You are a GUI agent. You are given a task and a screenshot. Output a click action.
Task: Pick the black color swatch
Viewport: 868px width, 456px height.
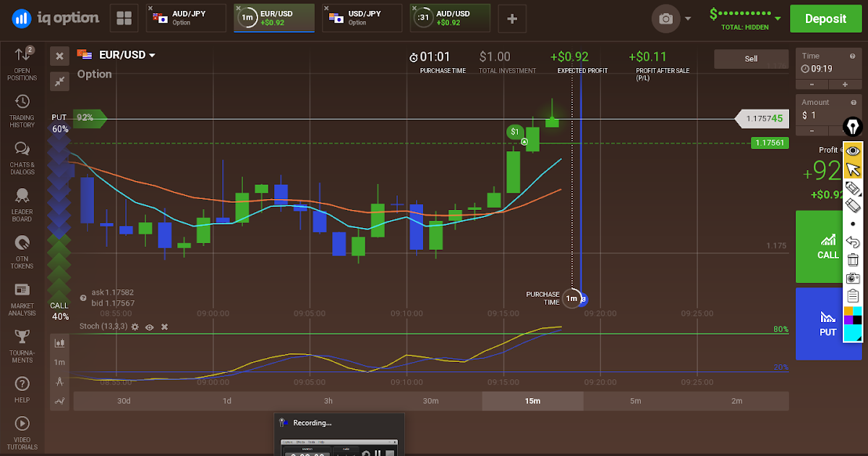pos(858,320)
